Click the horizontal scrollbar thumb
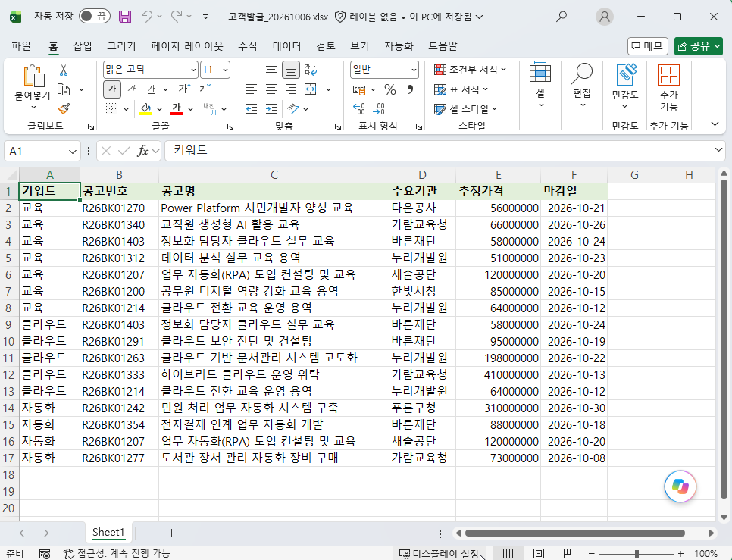 click(574, 533)
